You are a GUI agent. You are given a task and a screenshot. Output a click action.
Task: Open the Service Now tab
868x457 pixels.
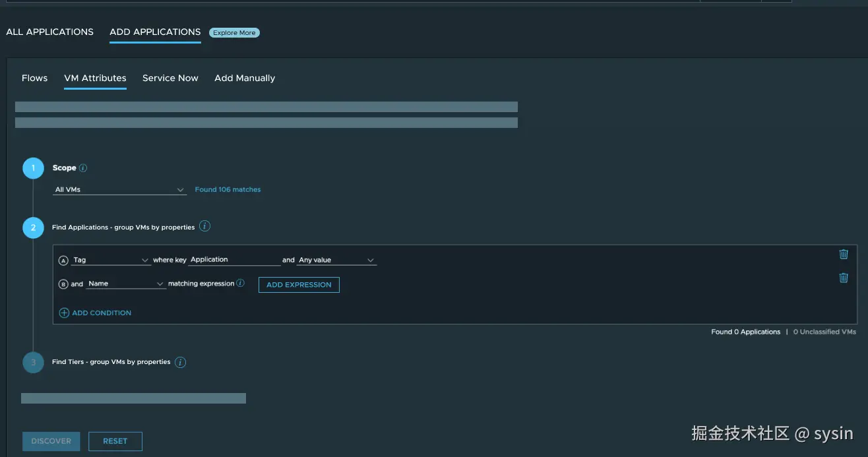pos(170,78)
